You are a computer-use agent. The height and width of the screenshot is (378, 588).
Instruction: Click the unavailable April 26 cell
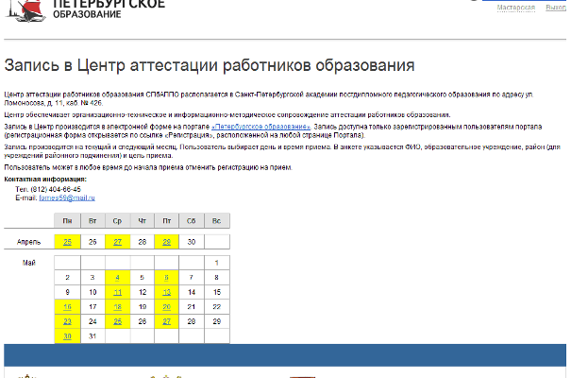pos(92,242)
